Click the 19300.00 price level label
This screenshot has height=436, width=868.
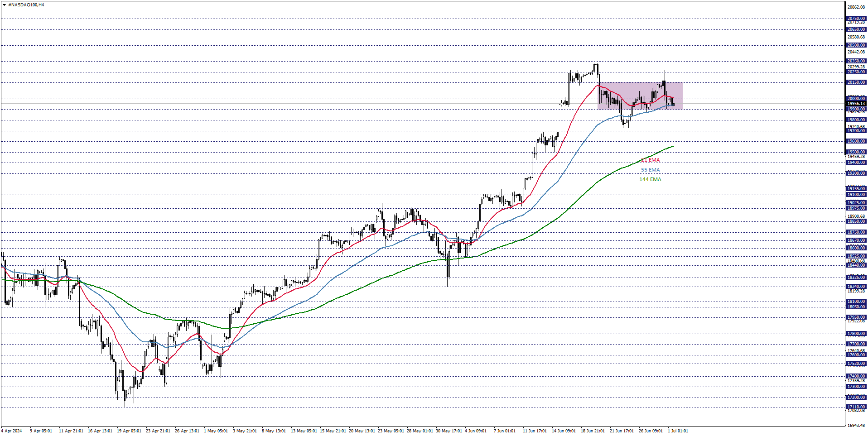(x=856, y=173)
